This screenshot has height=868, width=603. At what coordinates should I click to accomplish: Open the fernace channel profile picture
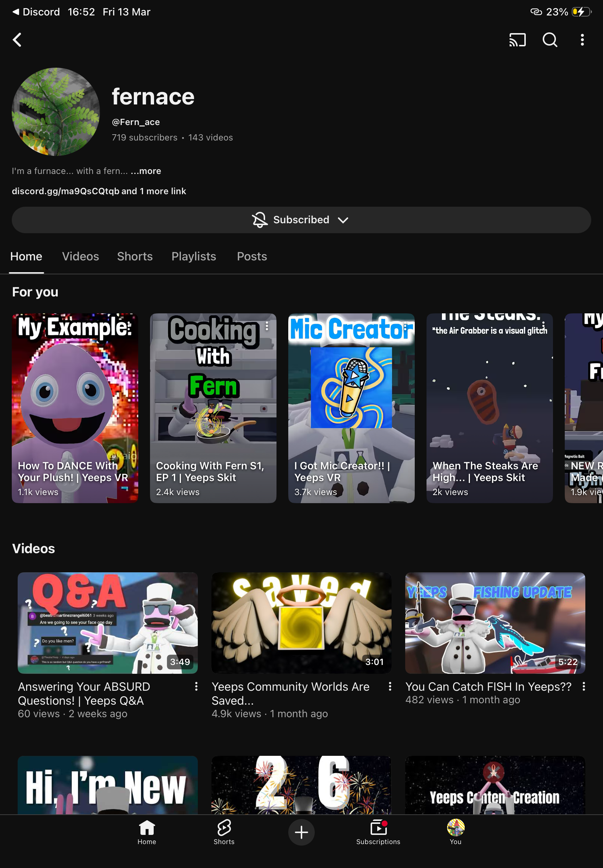coord(56,112)
